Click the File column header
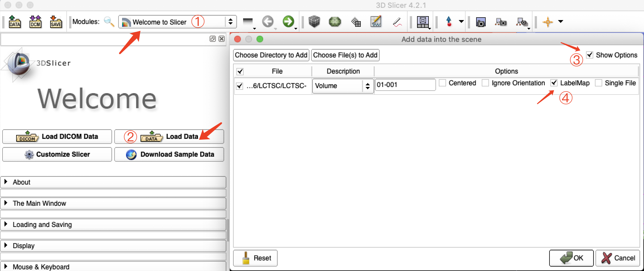 click(x=277, y=71)
